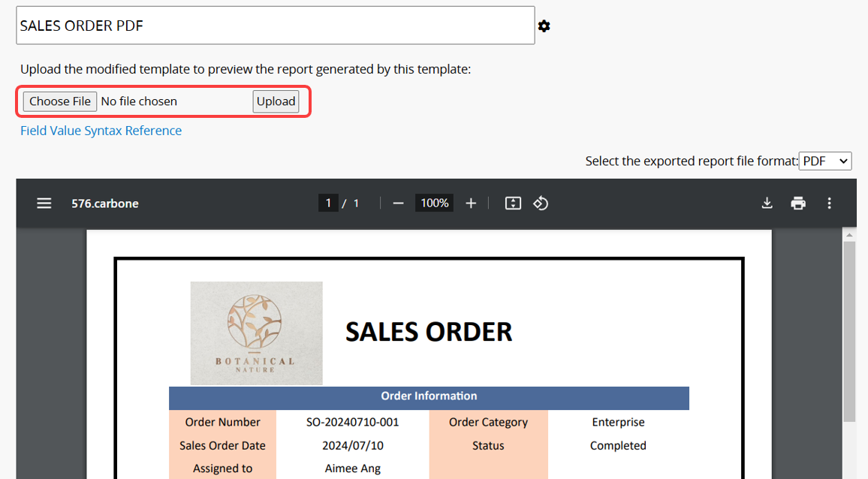This screenshot has height=479, width=868.
Task: Open settings gear beside template name
Action: [544, 26]
